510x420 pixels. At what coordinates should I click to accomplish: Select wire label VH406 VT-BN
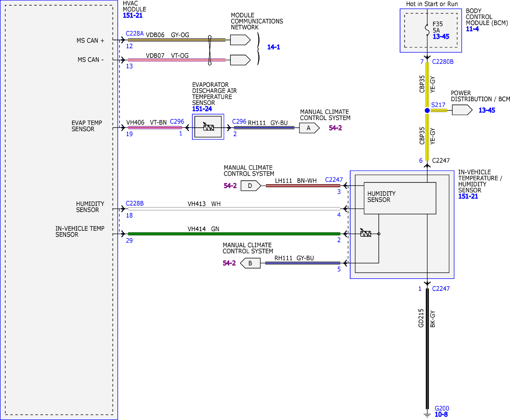click(146, 123)
